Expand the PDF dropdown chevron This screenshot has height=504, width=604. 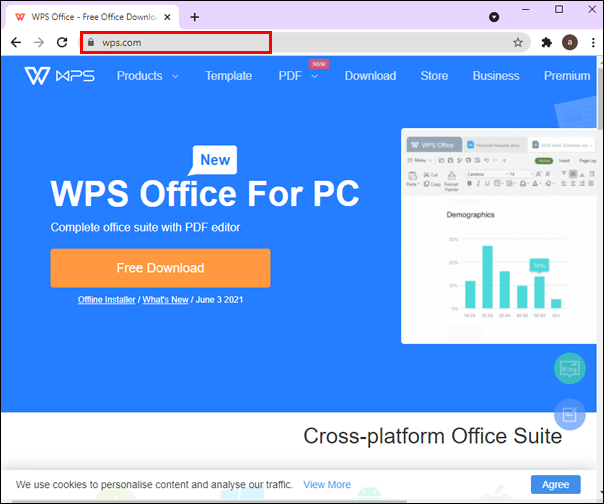[x=314, y=77]
